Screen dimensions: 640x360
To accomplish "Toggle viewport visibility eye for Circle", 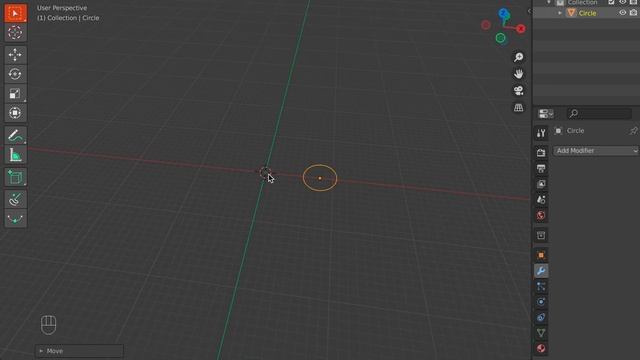I will (x=622, y=13).
